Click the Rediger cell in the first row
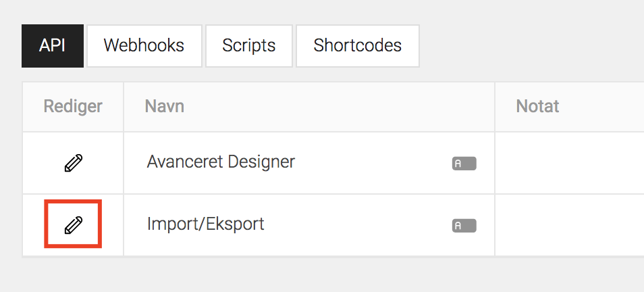This screenshot has height=292, width=644. tap(73, 163)
